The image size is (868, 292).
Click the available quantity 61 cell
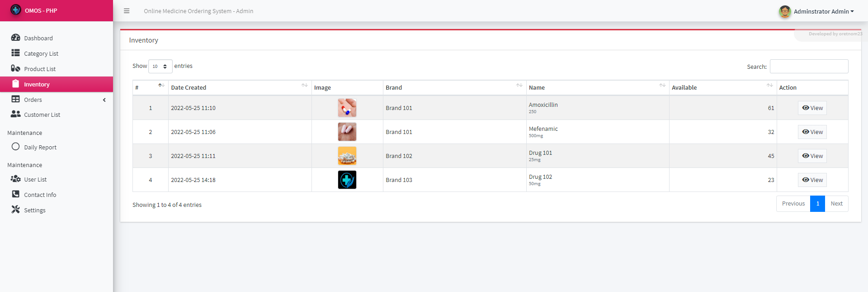click(x=723, y=108)
